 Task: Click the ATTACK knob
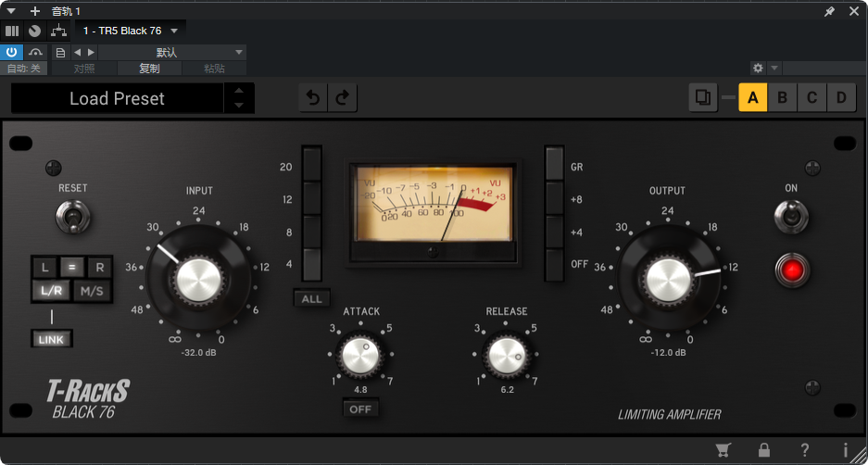[361, 354]
